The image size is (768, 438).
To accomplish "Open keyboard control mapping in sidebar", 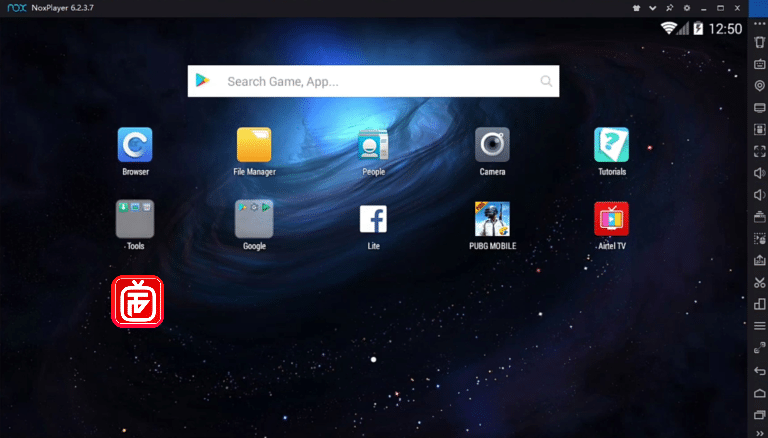I will click(x=760, y=64).
